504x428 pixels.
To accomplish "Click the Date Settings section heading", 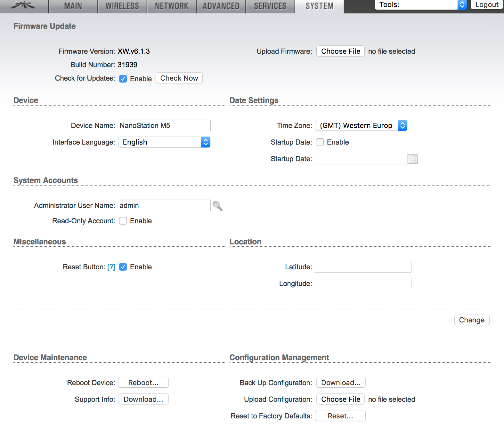I will (254, 100).
